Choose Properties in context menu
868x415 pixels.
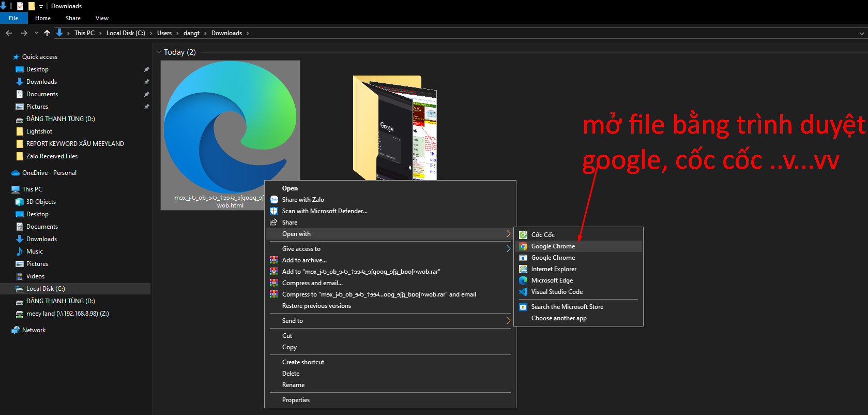coord(390,400)
